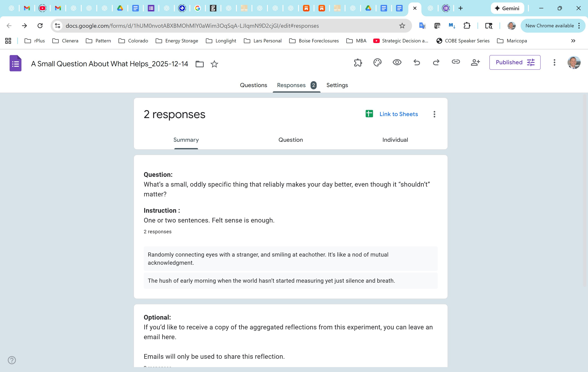
Task: Switch to the Settings tab
Action: (x=337, y=85)
